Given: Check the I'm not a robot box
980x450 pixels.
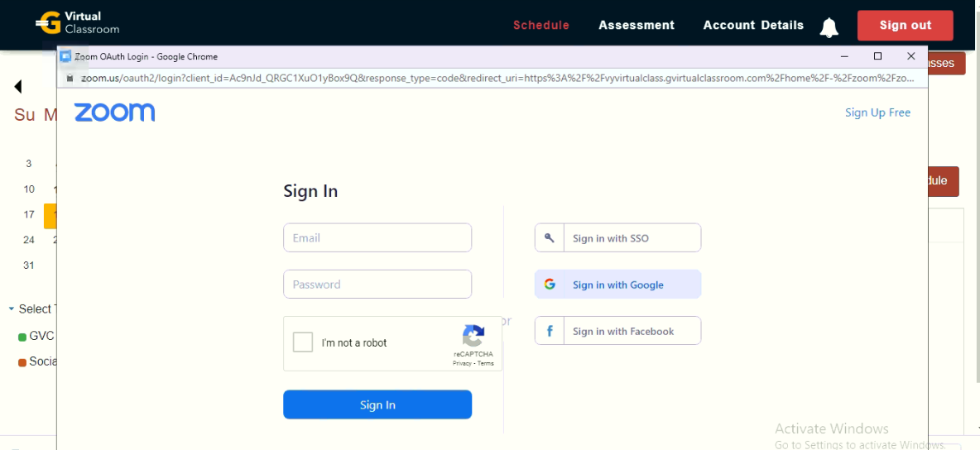Looking at the screenshot, I should click(303, 343).
